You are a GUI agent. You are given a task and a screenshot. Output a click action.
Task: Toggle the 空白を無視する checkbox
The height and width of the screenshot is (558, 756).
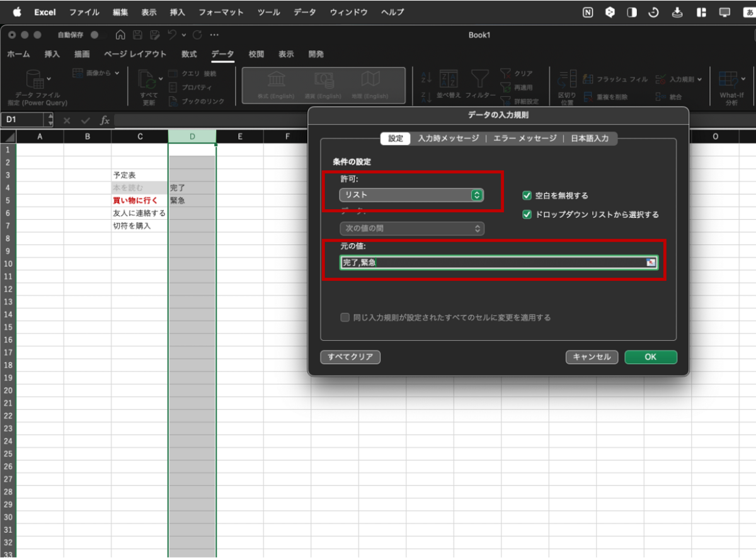click(x=527, y=196)
